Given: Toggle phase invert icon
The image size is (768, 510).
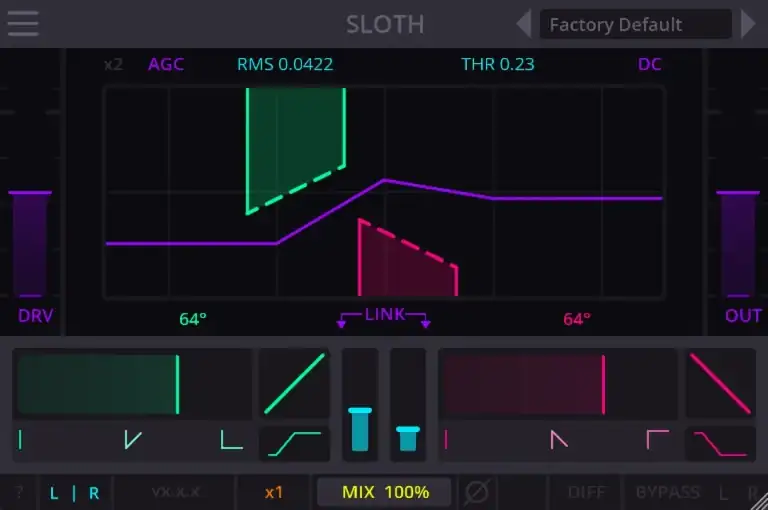Looking at the screenshot, I should pyautogui.click(x=476, y=492).
